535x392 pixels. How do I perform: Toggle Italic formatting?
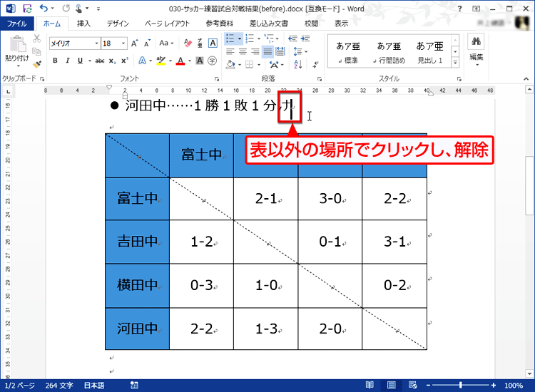coord(68,61)
